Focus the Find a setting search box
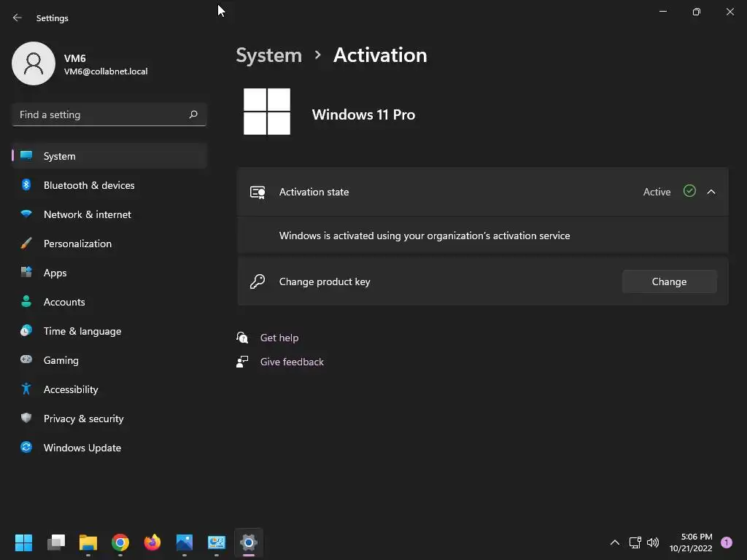The height and width of the screenshot is (560, 747). 109,114
